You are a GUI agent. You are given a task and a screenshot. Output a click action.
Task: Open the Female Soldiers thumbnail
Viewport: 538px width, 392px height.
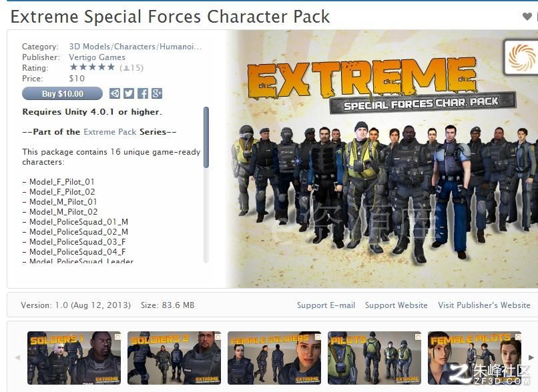274,358
